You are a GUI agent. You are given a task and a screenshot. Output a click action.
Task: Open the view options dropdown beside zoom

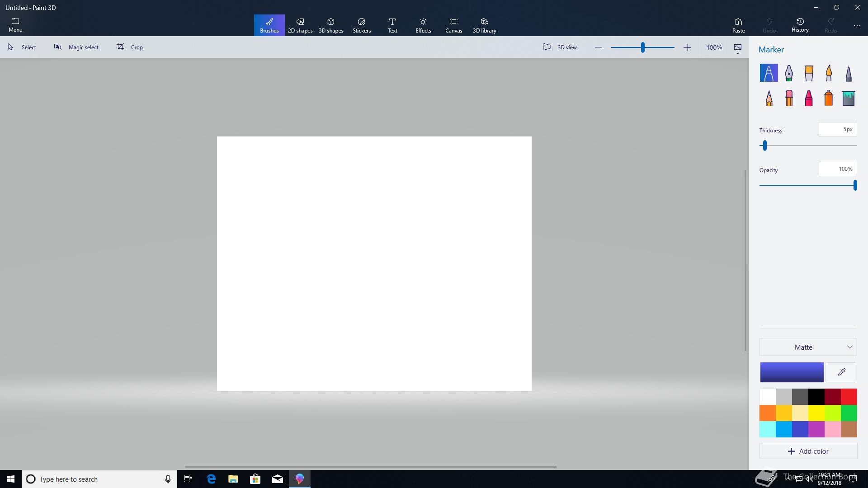click(x=738, y=49)
